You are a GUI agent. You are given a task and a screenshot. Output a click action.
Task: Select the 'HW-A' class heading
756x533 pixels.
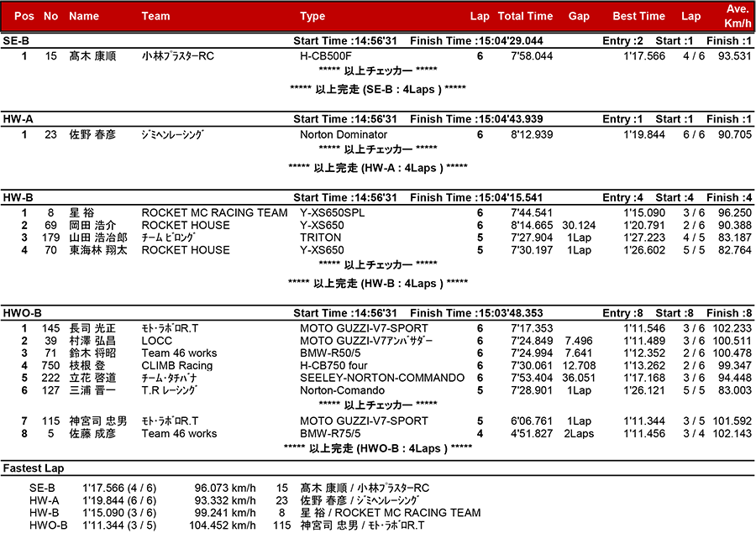(x=18, y=119)
